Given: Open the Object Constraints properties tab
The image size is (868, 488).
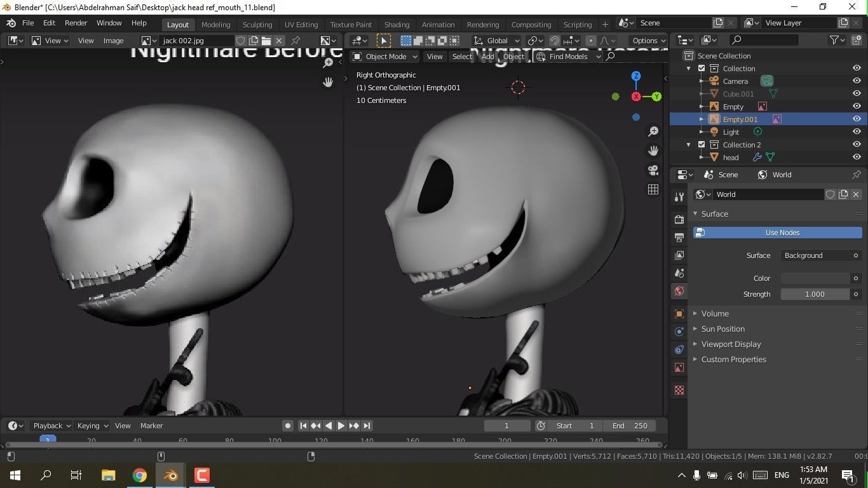Looking at the screenshot, I should point(679,349).
